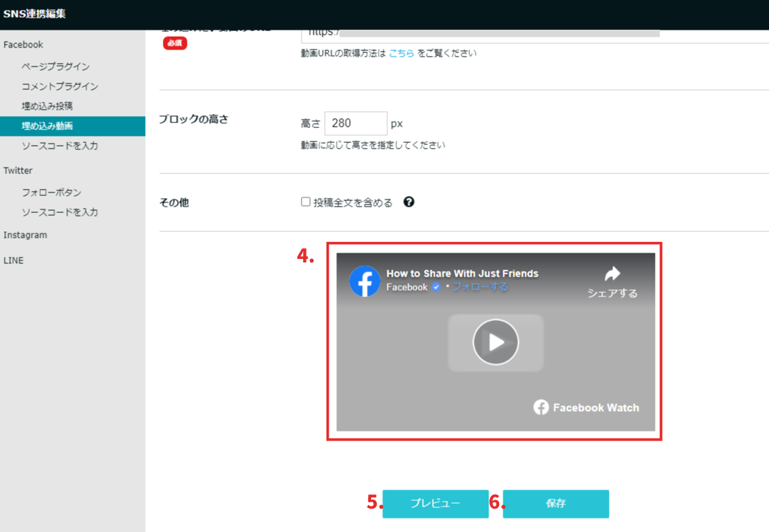Play the embedded Facebook video
769x532 pixels.
click(496, 342)
